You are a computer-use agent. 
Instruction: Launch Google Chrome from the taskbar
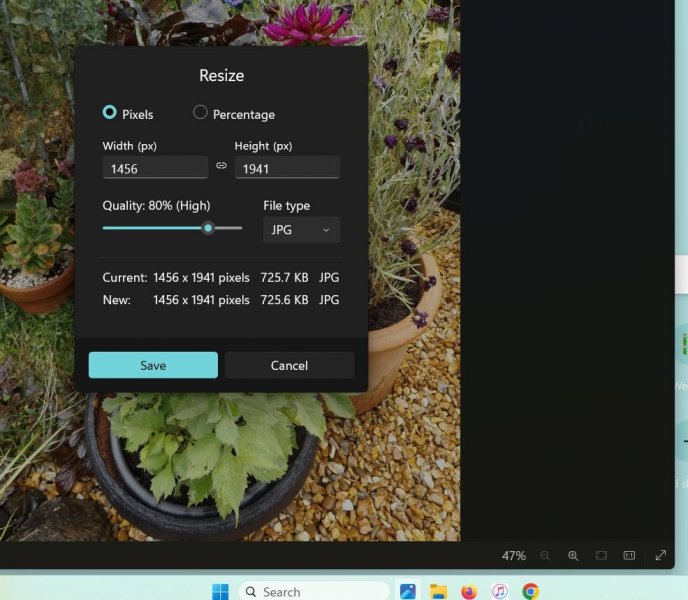[530, 591]
